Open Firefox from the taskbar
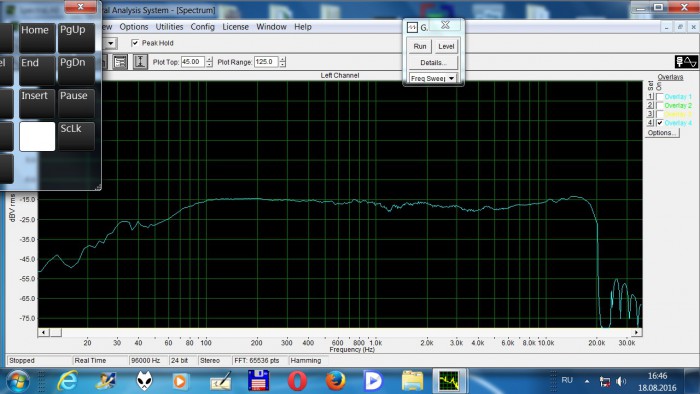The height and width of the screenshot is (394, 700). coord(335,381)
